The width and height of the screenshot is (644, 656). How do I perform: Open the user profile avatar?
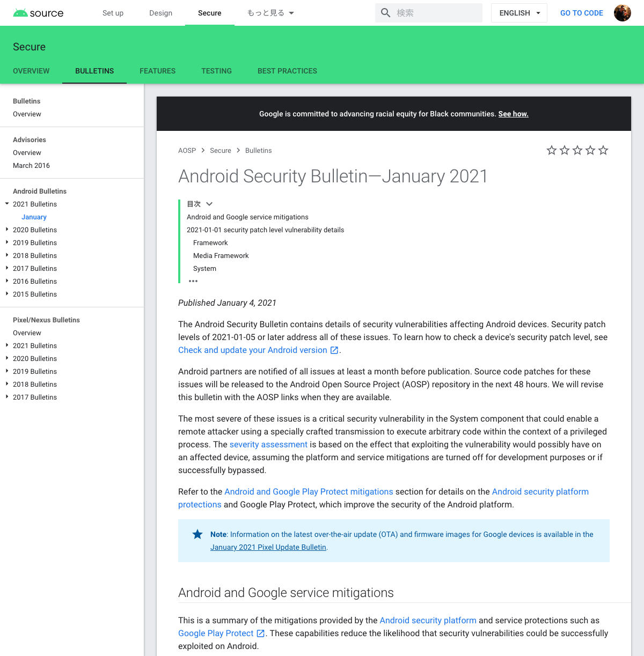coord(623,13)
